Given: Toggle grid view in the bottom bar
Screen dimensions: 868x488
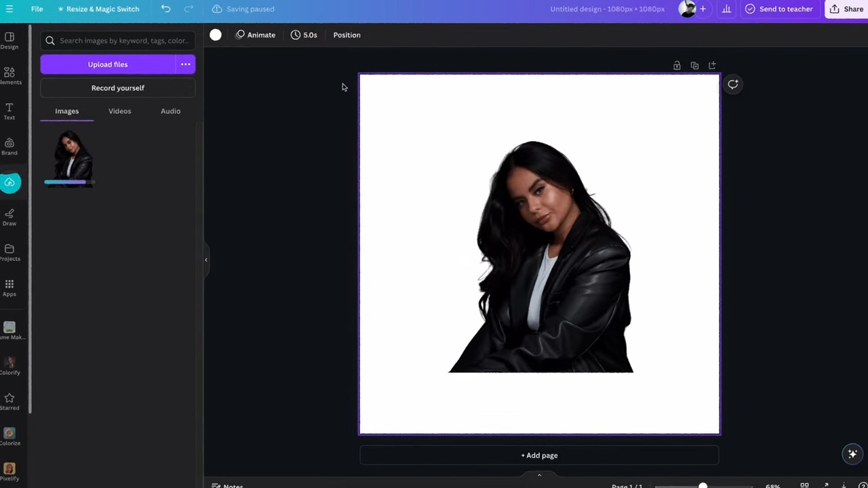Looking at the screenshot, I should [x=804, y=485].
